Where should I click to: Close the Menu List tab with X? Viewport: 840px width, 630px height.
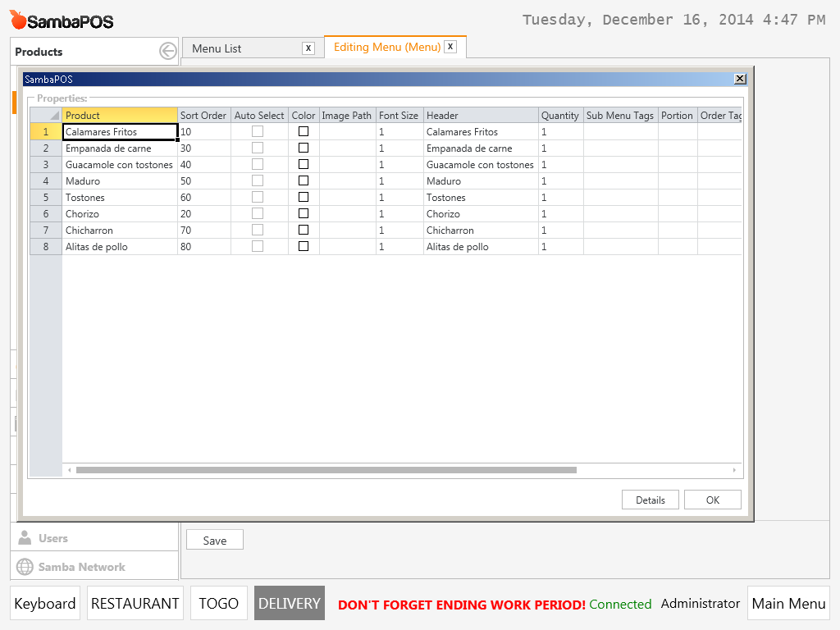click(308, 48)
